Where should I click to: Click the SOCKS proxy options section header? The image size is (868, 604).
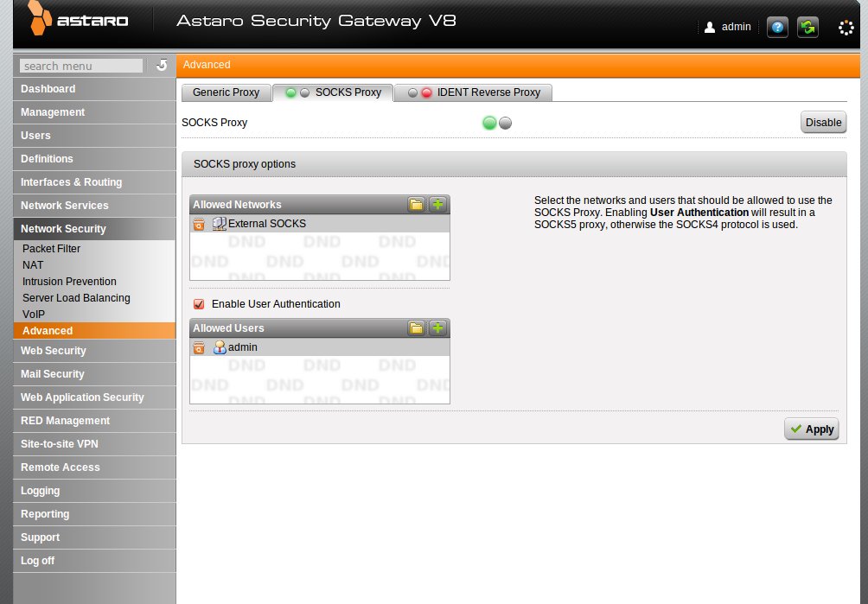(x=514, y=164)
